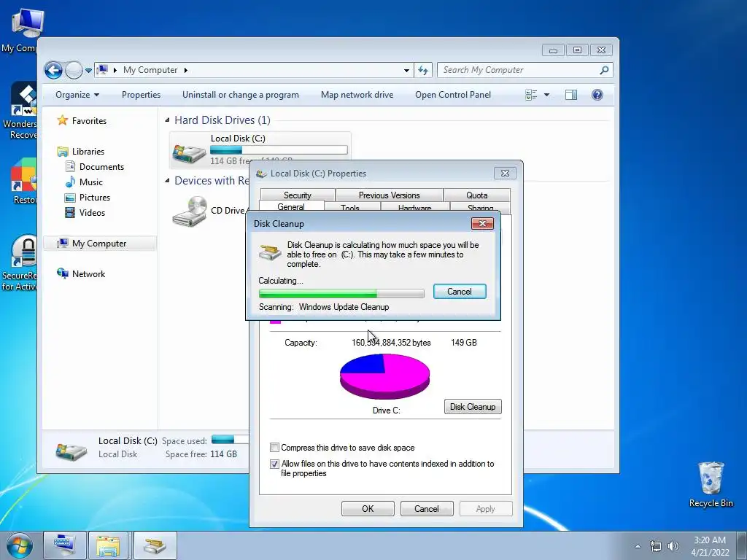Screen dimensions: 747x560
Task: Open address bar history dropdown arrow
Action: click(x=406, y=70)
